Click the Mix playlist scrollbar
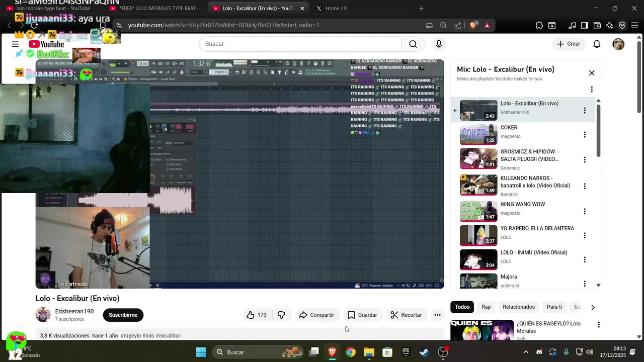The height and width of the screenshot is (362, 644). [598, 131]
